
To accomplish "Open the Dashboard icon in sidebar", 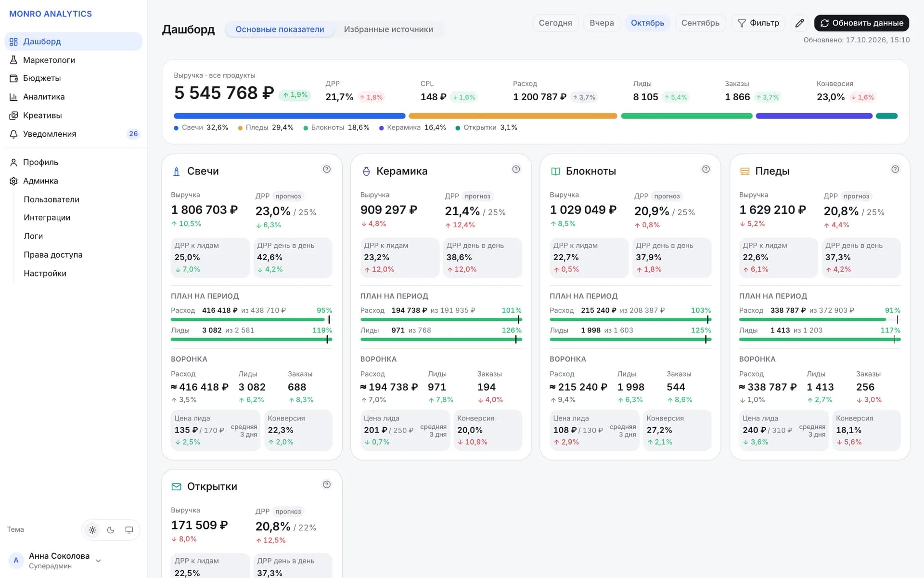I will click(x=13, y=42).
